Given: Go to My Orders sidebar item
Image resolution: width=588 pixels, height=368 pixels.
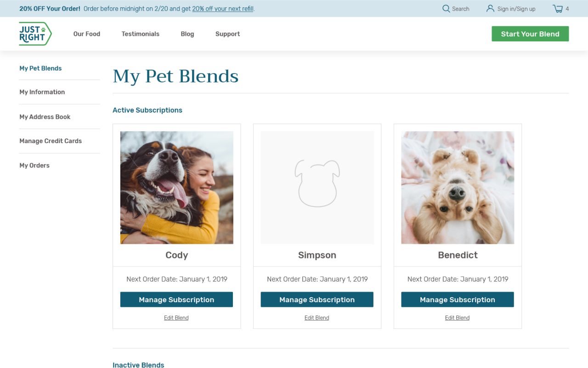Looking at the screenshot, I should (34, 166).
